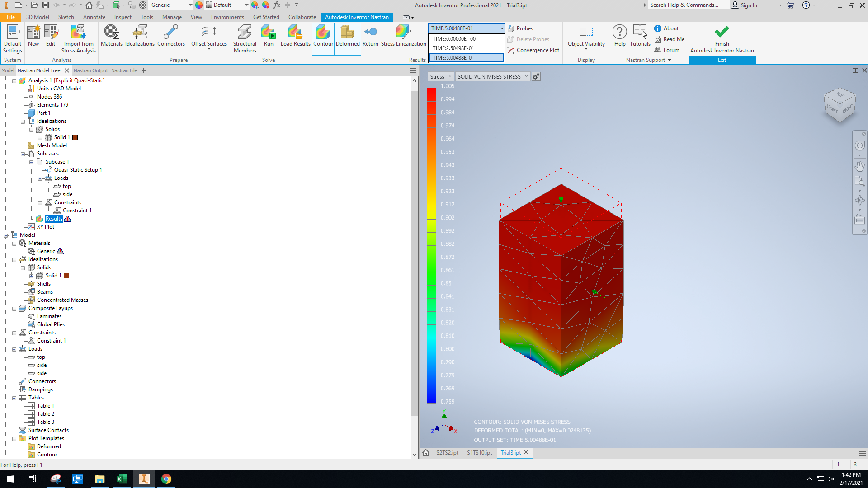
Task: Click the red top of the stress color legend
Action: (430, 95)
